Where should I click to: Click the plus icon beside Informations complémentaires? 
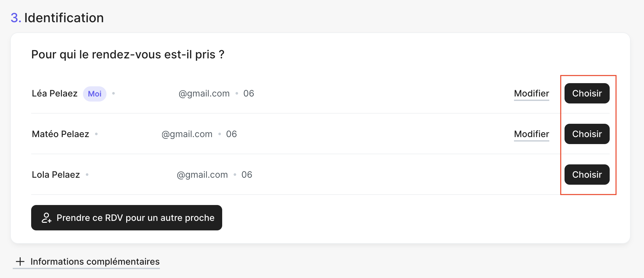(x=20, y=261)
